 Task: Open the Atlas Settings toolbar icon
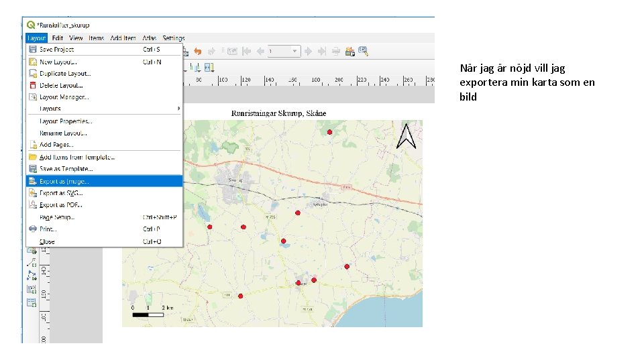point(363,51)
